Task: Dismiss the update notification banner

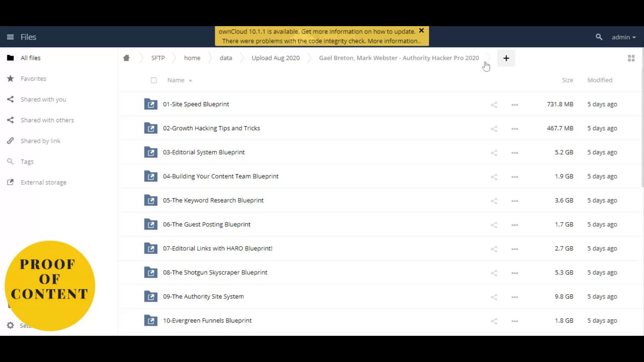Action: tap(421, 31)
